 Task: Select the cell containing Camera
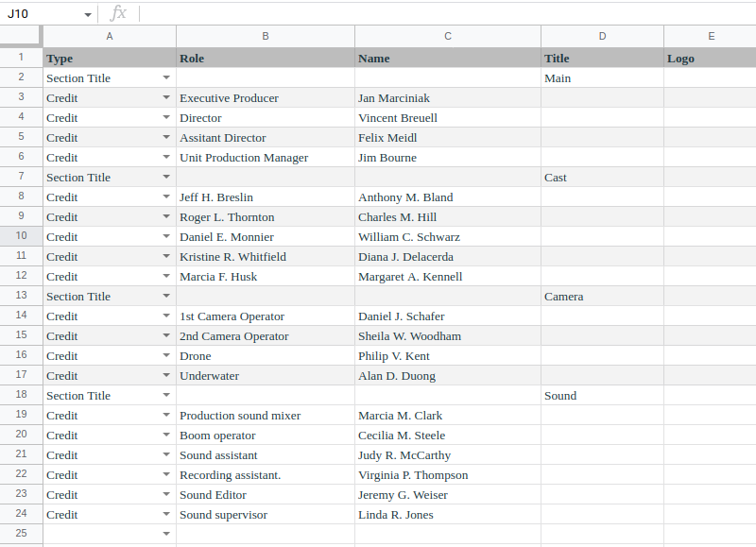(x=602, y=297)
